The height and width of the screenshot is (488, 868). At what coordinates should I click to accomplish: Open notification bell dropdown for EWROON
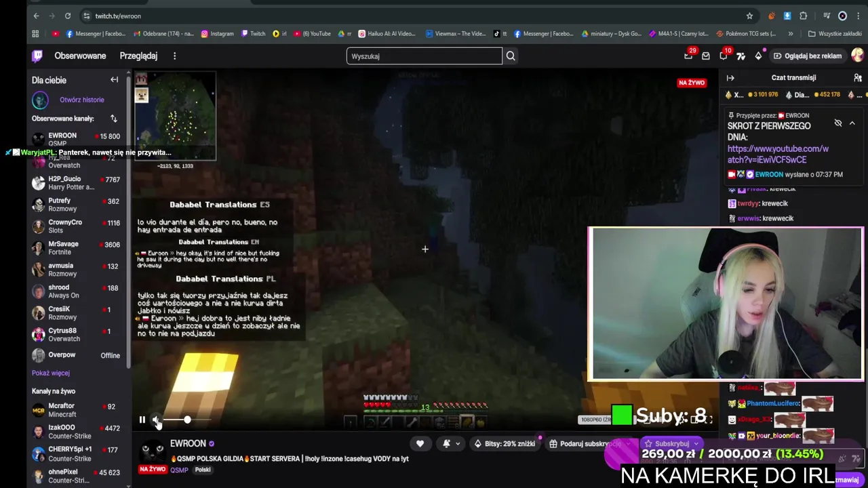[x=451, y=444]
